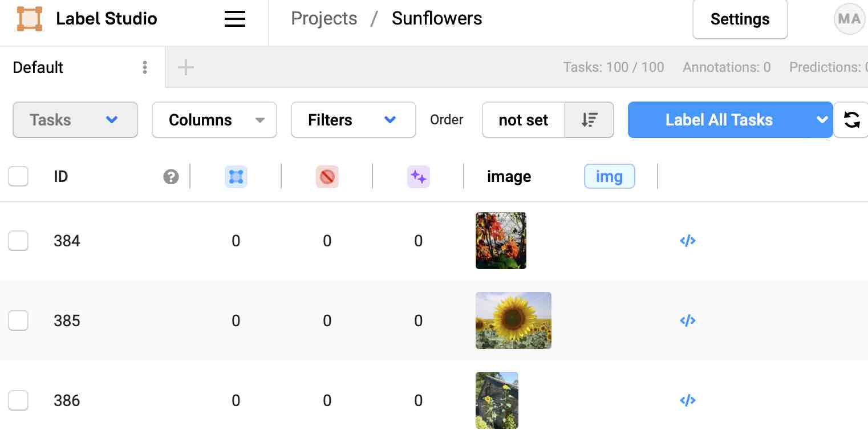
Task: Expand the Columns dropdown
Action: point(214,120)
